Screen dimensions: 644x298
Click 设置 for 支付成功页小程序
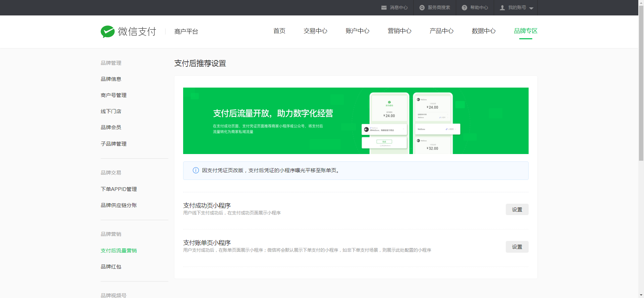517,209
